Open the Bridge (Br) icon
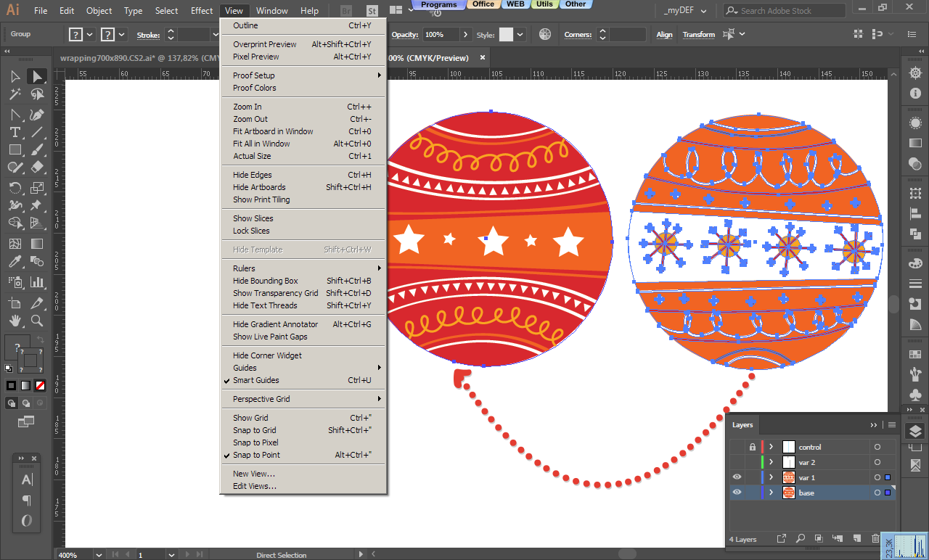This screenshot has width=929, height=560. pos(346,11)
